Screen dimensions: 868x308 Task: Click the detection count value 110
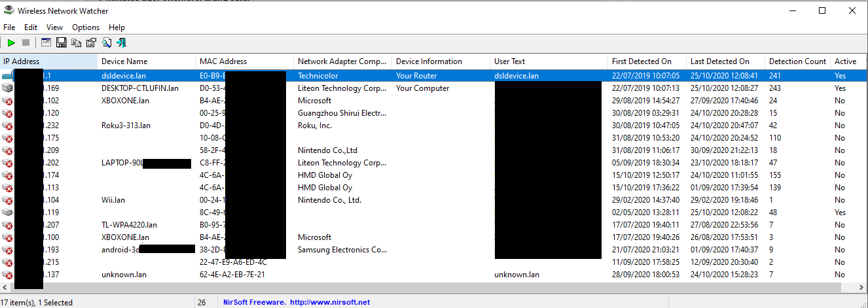[x=775, y=138]
